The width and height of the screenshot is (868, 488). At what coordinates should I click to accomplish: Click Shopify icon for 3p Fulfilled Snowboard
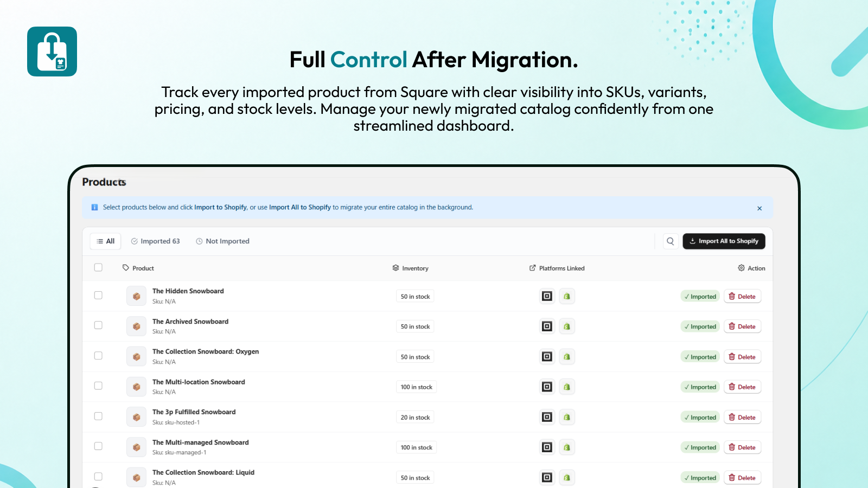566,417
